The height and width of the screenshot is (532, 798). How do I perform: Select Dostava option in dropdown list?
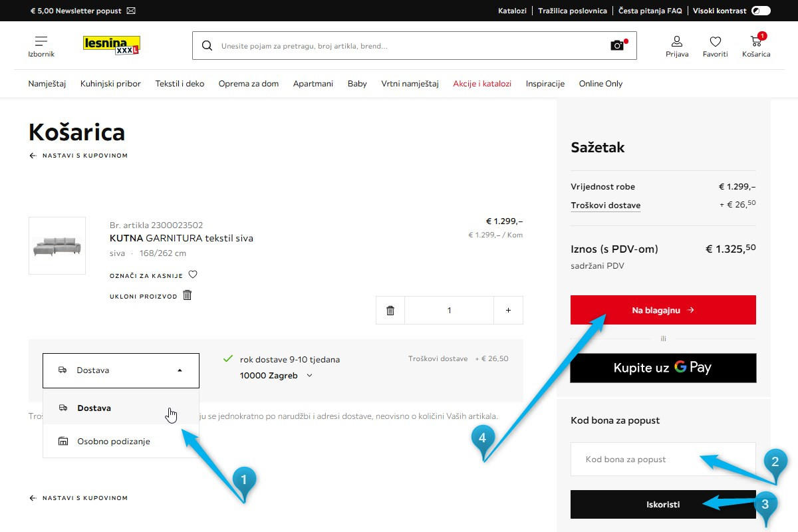tap(121, 408)
